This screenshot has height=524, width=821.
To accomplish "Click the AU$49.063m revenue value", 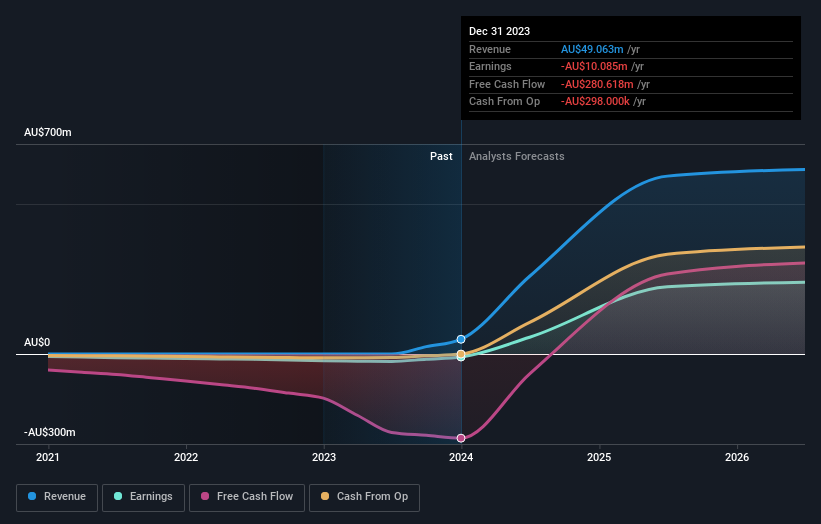I will [592, 49].
